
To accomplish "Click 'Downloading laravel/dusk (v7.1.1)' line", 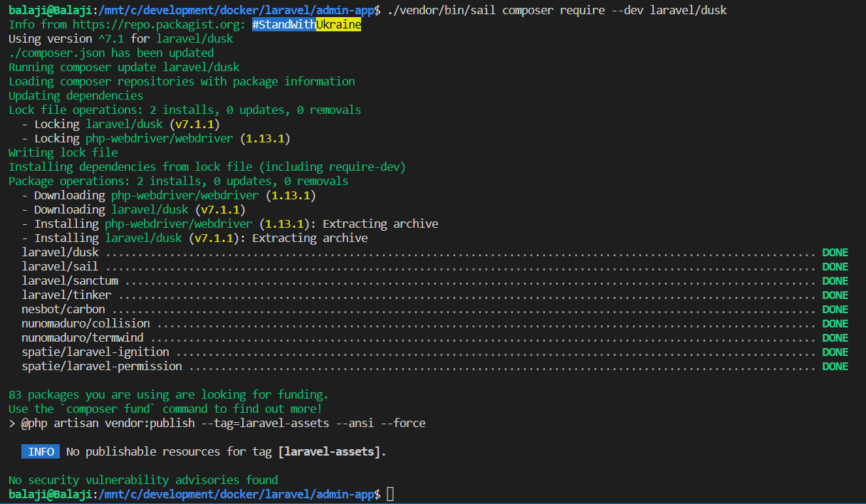I will pyautogui.click(x=133, y=209).
